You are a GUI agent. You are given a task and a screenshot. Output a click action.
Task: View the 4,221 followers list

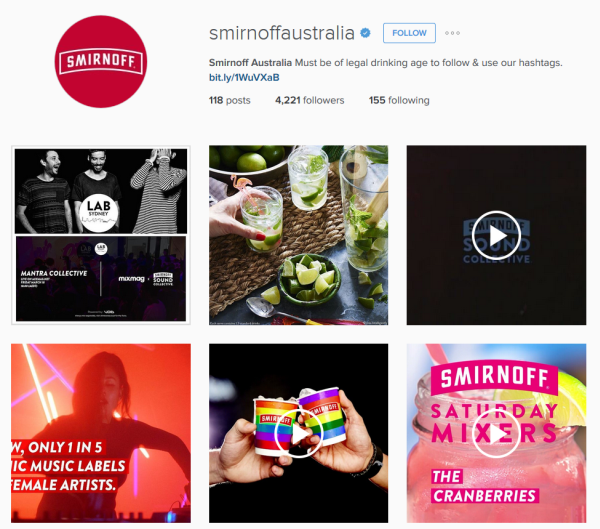[310, 100]
